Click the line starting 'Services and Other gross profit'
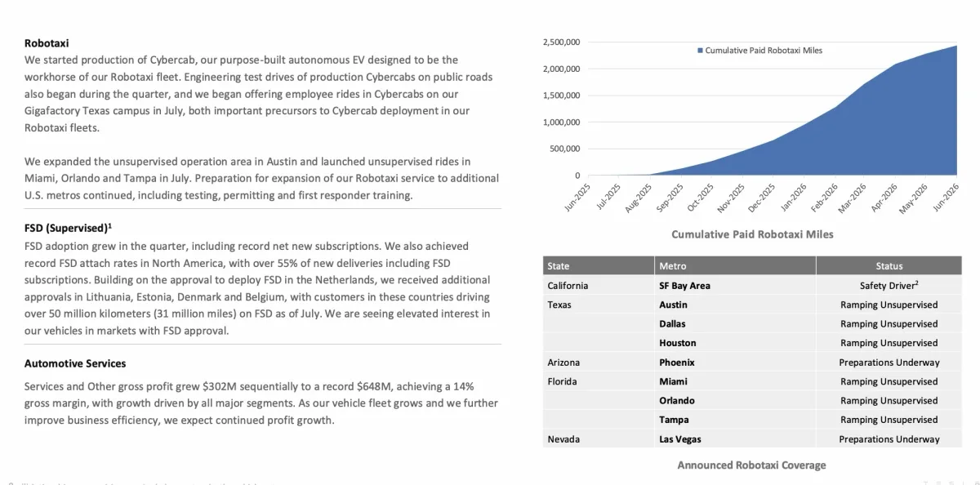 tap(249, 386)
